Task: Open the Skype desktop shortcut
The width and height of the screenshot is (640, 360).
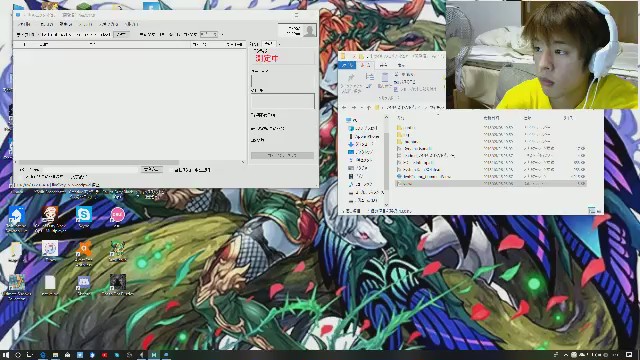Action: click(x=84, y=215)
